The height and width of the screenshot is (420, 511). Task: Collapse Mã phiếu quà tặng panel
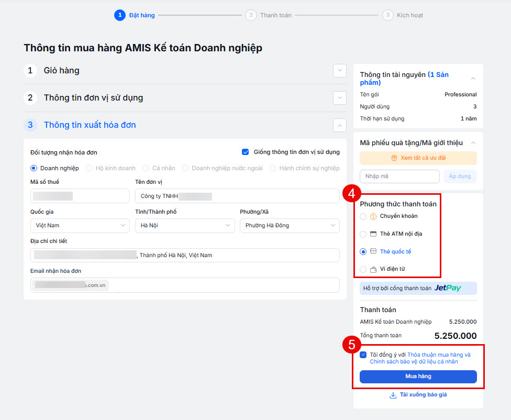coord(473,143)
